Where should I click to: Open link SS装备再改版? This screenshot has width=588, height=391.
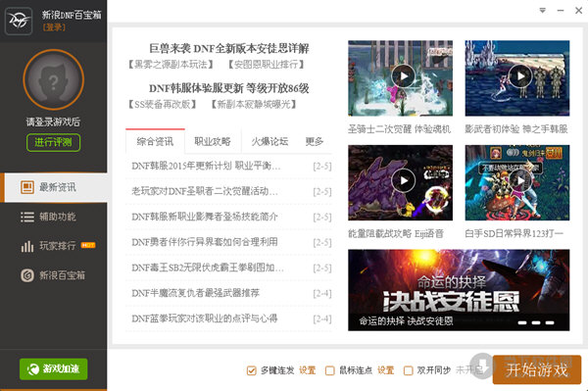(x=163, y=104)
